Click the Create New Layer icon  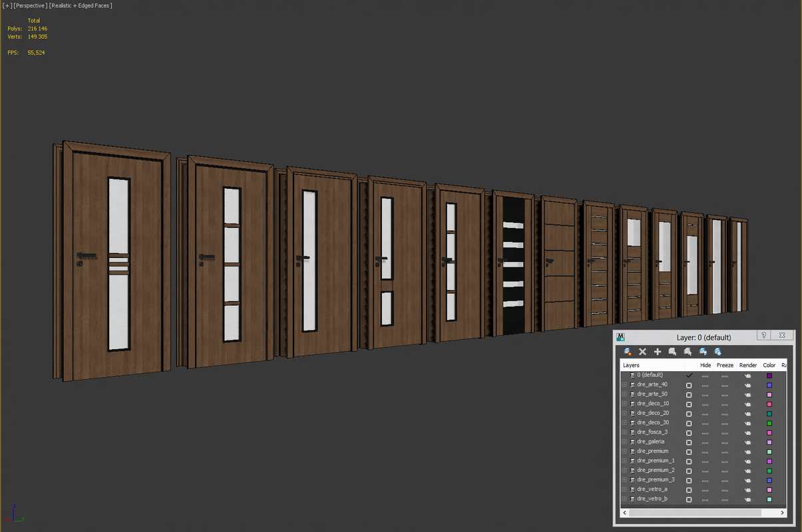(627, 352)
